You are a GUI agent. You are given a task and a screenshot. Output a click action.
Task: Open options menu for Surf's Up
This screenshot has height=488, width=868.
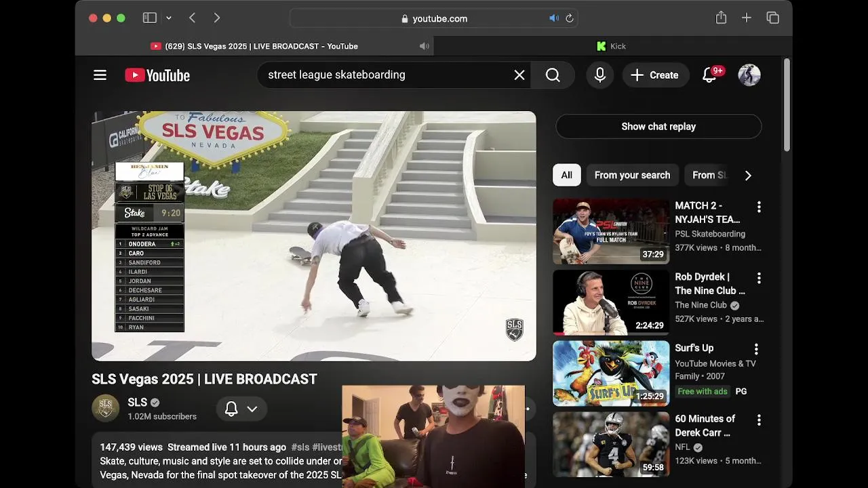coord(756,349)
